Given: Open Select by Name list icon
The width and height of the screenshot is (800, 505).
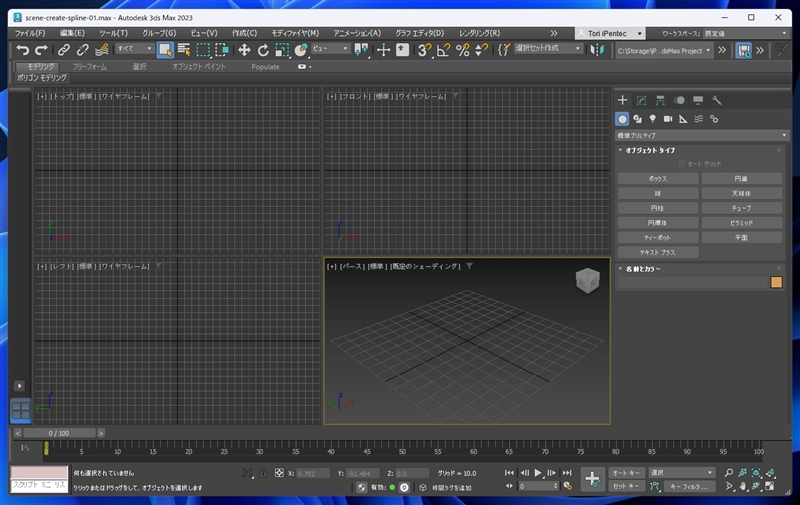Looking at the screenshot, I should click(x=184, y=50).
